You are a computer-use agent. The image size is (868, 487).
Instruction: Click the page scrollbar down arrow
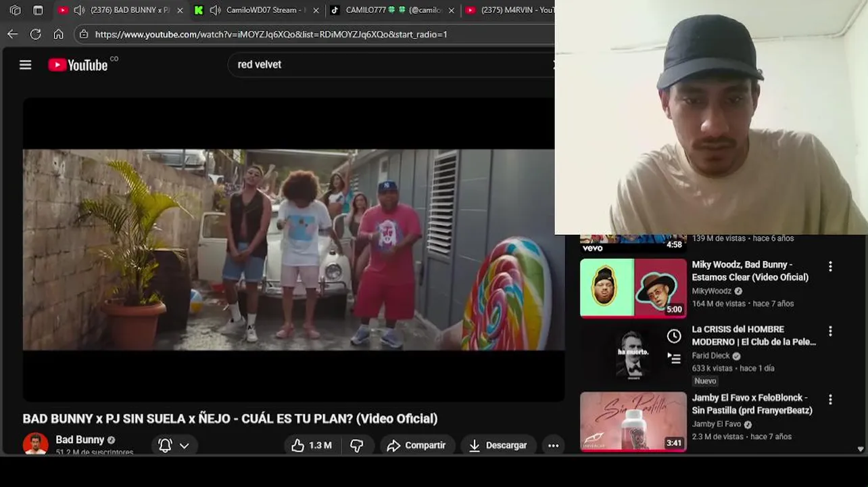[860, 449]
